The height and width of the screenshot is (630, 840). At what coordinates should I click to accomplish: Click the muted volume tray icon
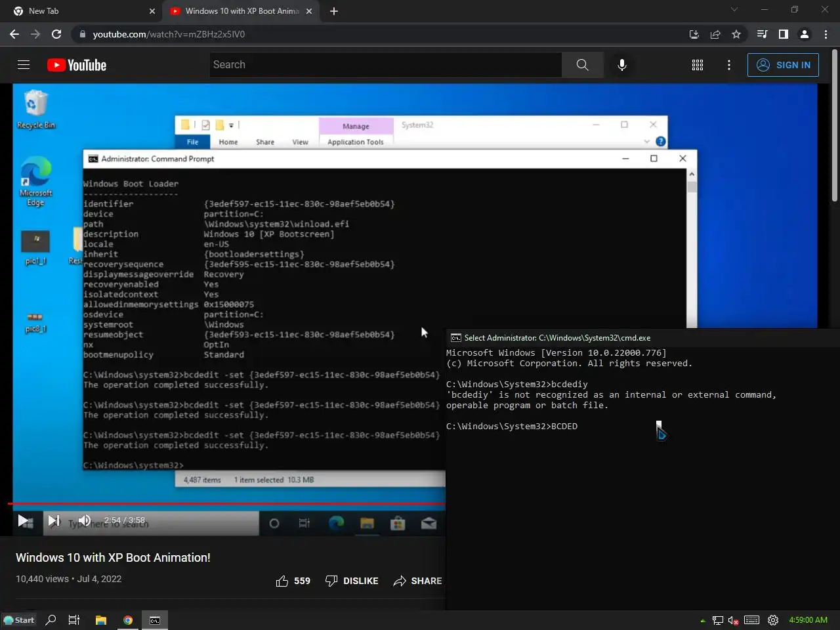tap(734, 620)
